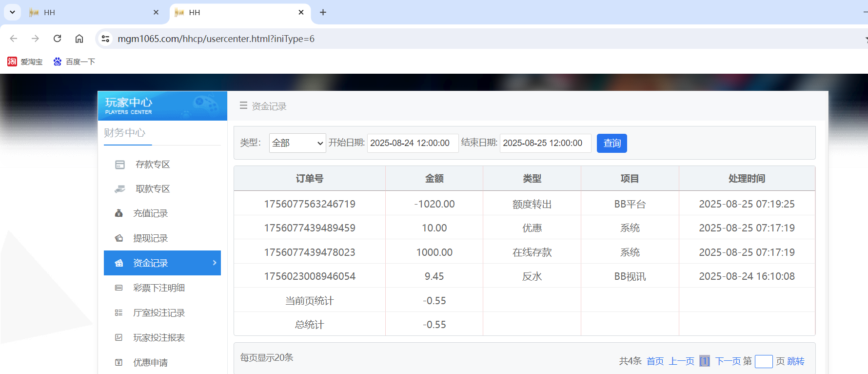This screenshot has height=374, width=868.
Task: Click the 玩家投注报表 chart icon
Action: (x=118, y=338)
